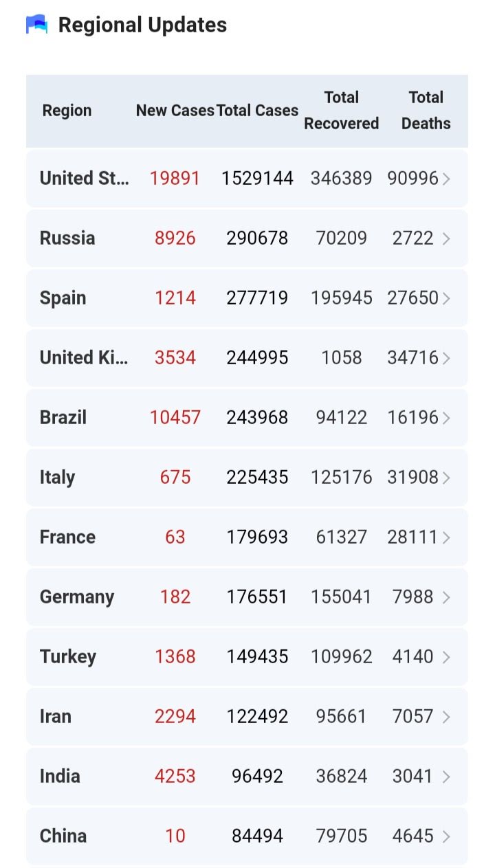Image resolution: width=495 pixels, height=868 pixels.
Task: Click the chevron on United Kingdom row
Action: (446, 358)
